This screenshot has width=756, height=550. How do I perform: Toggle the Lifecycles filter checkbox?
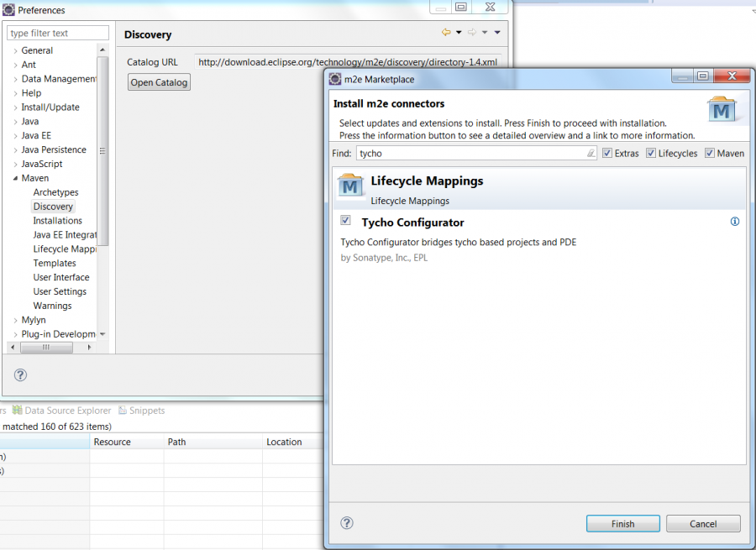pyautogui.click(x=651, y=154)
